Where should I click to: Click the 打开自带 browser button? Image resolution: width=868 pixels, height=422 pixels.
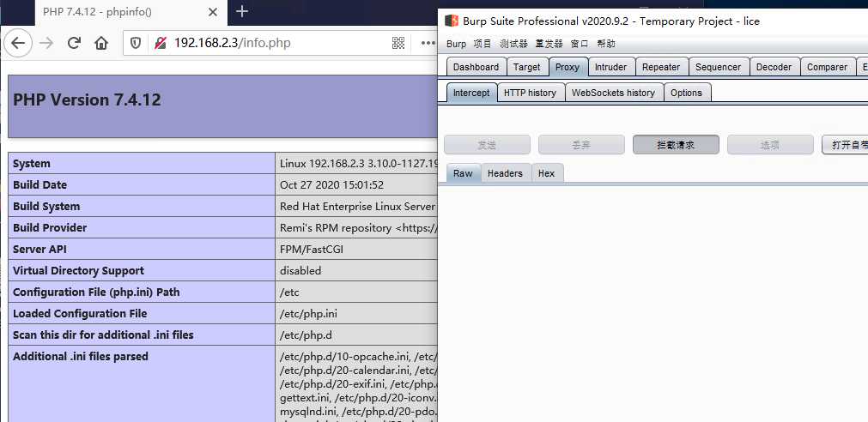845,145
